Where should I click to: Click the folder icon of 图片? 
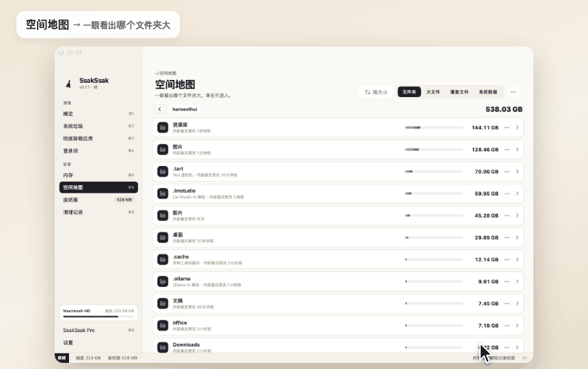[x=163, y=150]
